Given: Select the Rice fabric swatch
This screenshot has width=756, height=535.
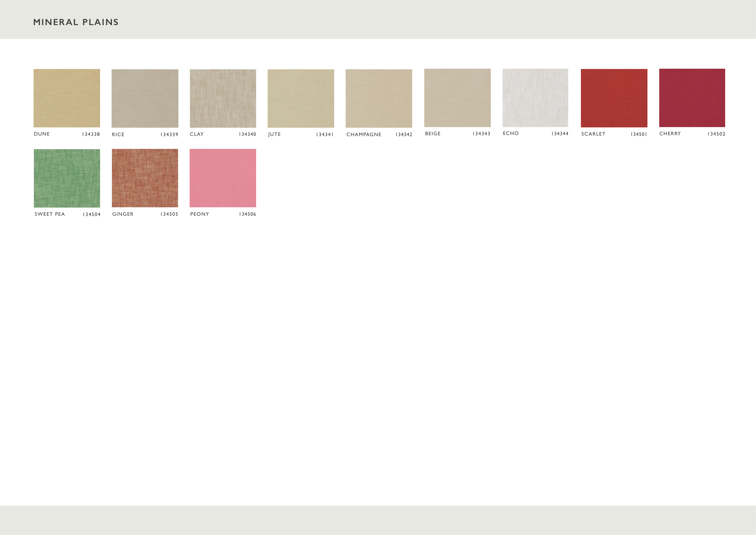Looking at the screenshot, I should 145,98.
